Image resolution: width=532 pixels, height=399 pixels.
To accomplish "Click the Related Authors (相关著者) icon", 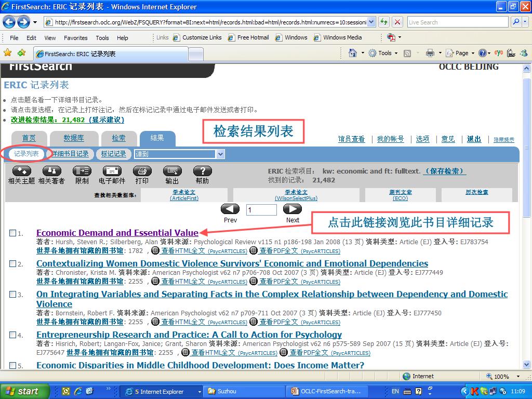I will [x=51, y=171].
